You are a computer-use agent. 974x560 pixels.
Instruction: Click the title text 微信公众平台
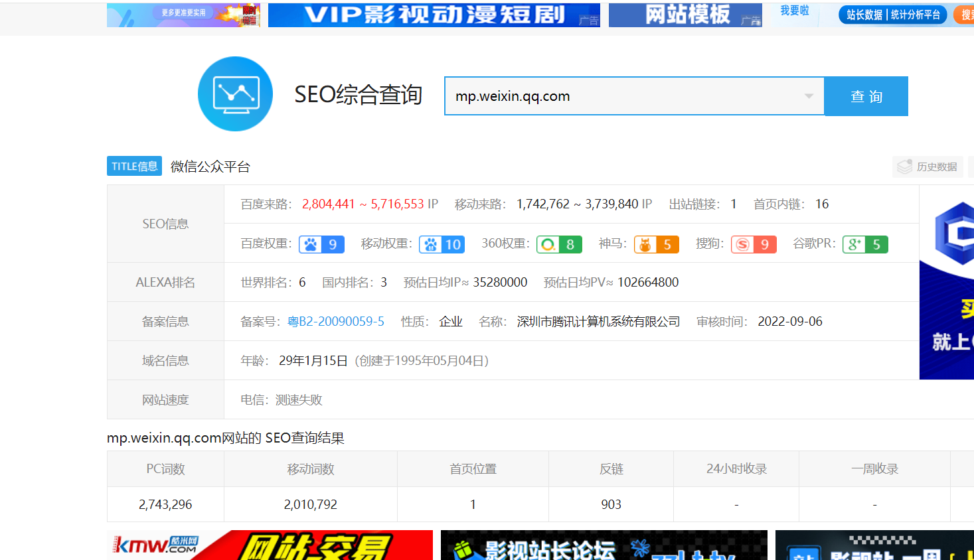(x=210, y=167)
